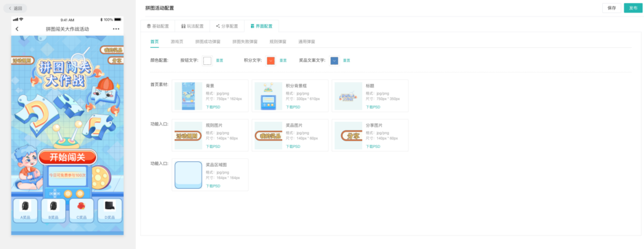Save the configuration with 保存
The height and width of the screenshot is (249, 644).
click(612, 8)
